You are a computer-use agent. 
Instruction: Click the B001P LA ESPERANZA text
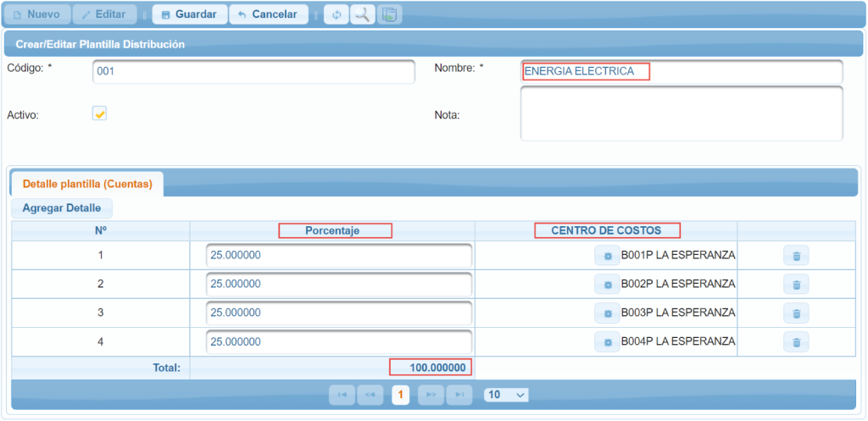[x=678, y=256]
